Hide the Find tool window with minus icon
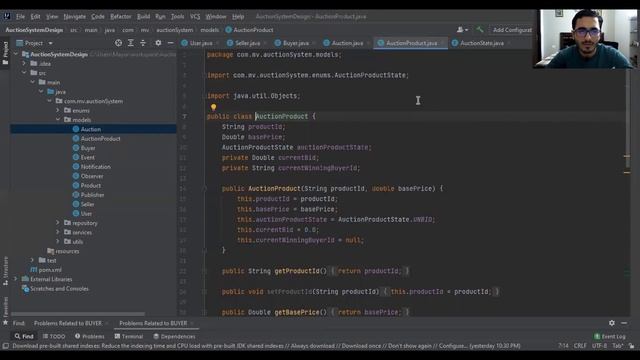 coord(624,323)
